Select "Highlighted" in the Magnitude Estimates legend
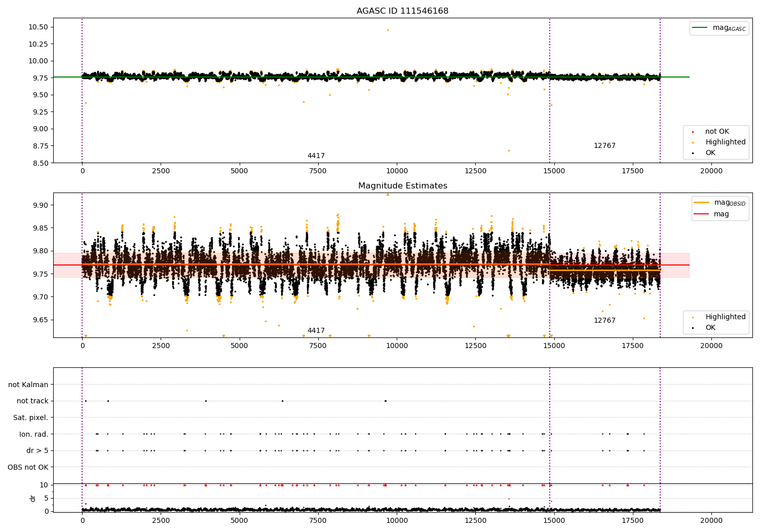This screenshot has height=532, width=760. tap(726, 317)
